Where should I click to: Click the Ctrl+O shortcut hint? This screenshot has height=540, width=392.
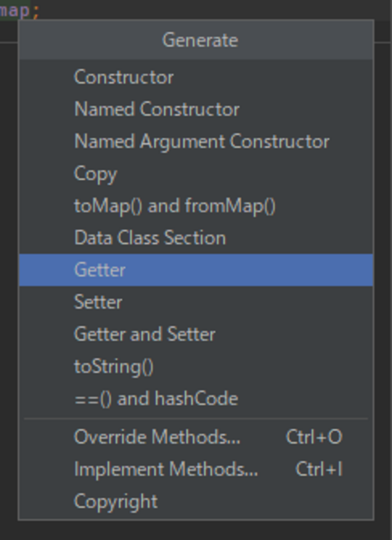(314, 437)
